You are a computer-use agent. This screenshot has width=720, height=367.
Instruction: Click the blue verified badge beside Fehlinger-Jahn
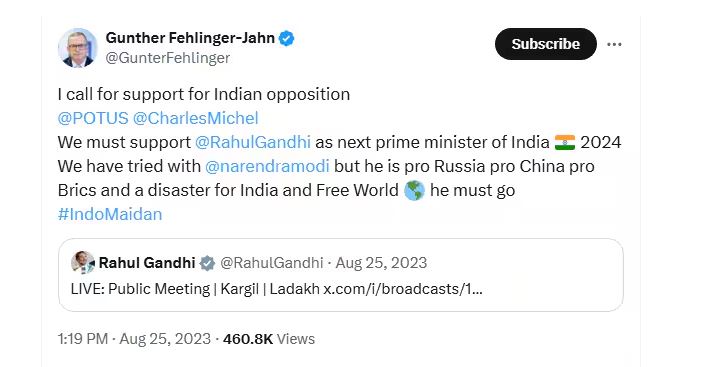pos(287,39)
